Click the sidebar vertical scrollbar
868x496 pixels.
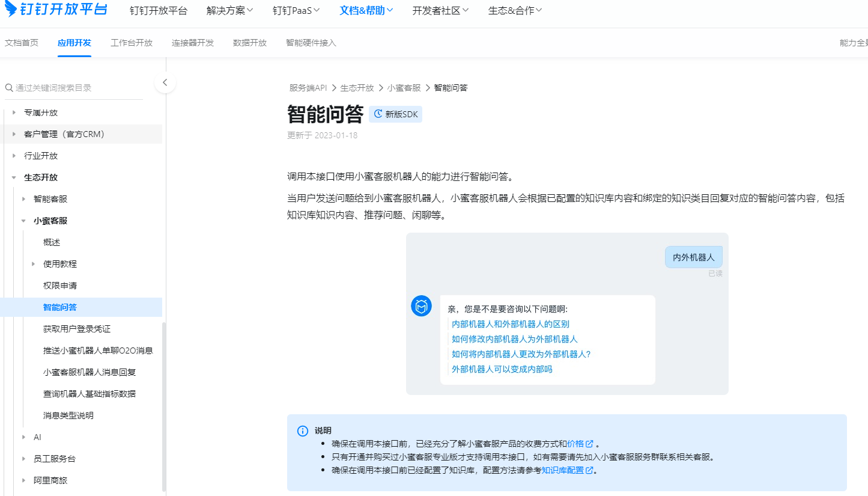tap(164, 408)
